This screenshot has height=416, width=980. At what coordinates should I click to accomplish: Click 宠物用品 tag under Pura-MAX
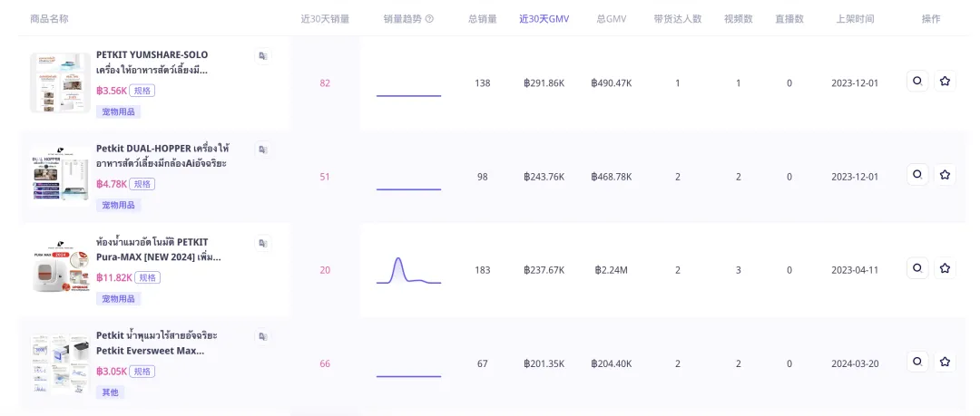click(118, 298)
